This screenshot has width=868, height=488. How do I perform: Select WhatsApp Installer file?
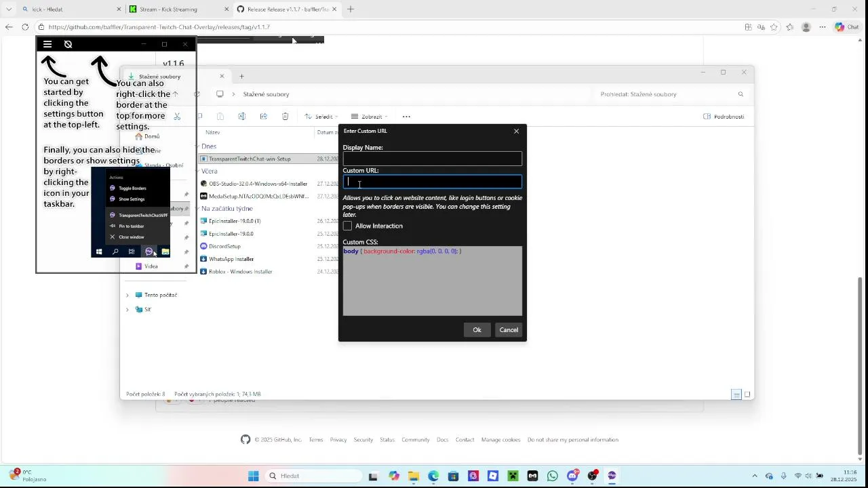(x=231, y=259)
